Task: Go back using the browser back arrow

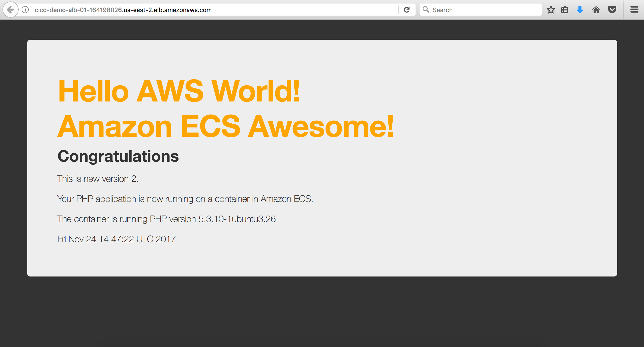Action: (10, 10)
